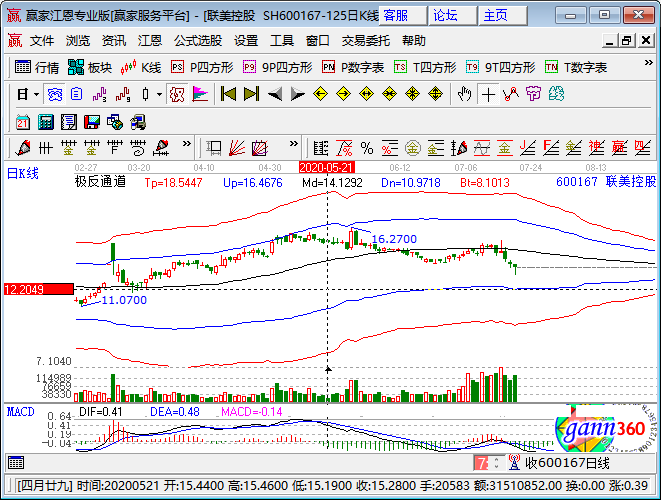Jump to last bar with skip-to-end arrow
Viewport: 661px width, 500px height.
pos(252,94)
